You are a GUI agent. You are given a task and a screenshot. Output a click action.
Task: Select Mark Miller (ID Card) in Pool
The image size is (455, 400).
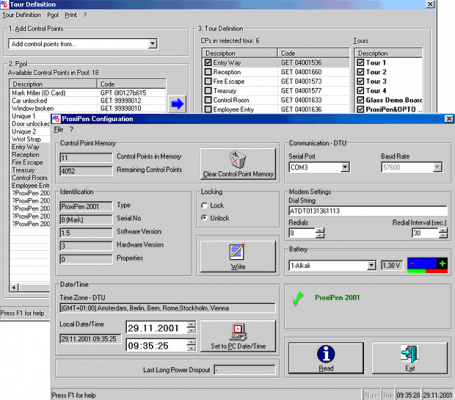(x=88, y=93)
